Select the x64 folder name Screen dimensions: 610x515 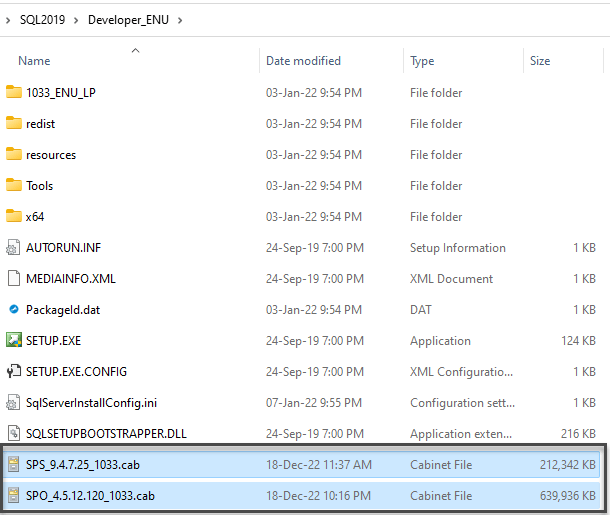(35, 217)
